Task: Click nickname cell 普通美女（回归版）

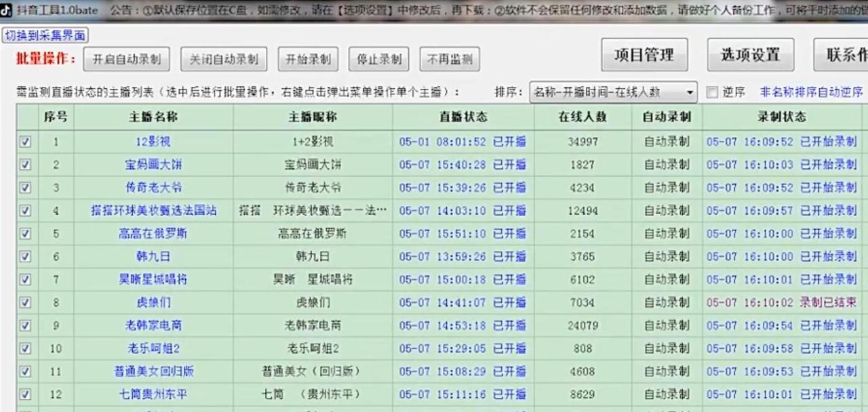Action: [313, 371]
